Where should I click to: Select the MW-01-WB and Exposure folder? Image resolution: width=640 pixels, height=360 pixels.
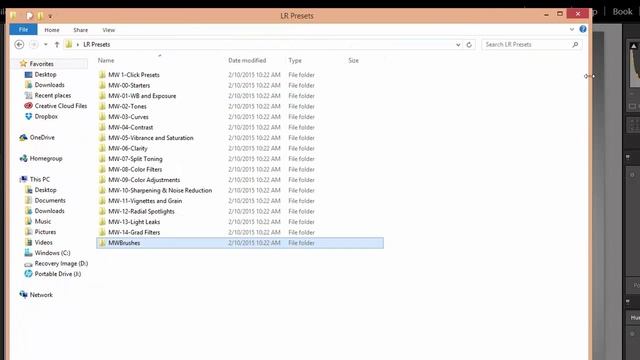pos(142,96)
